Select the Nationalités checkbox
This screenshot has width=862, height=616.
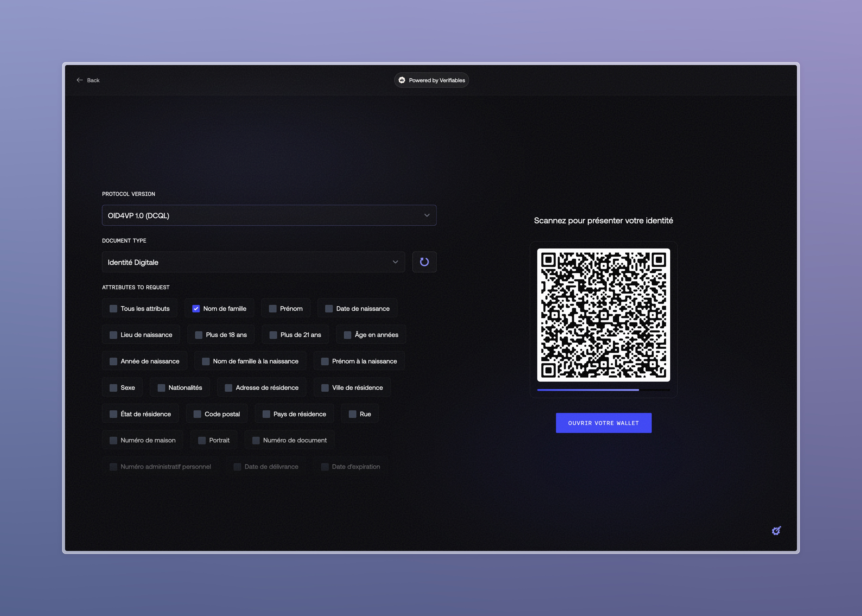(x=161, y=388)
